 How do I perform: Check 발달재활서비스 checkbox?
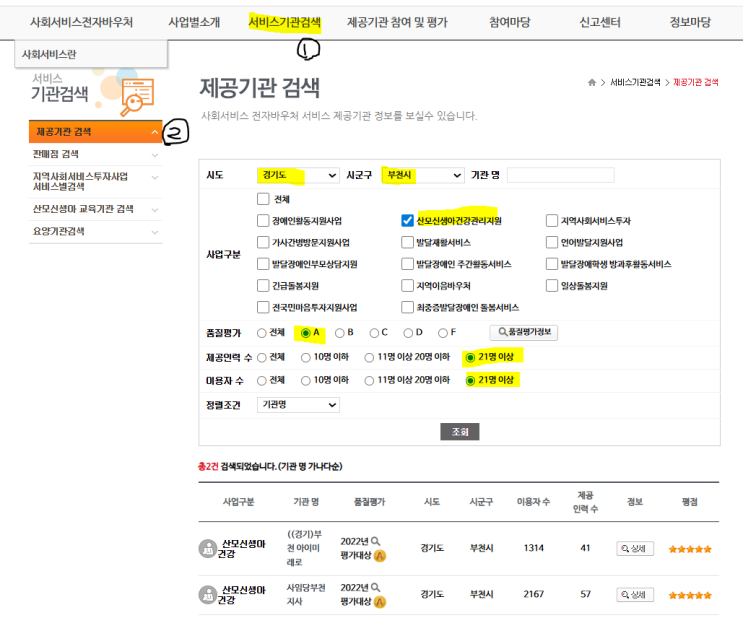coord(407,243)
